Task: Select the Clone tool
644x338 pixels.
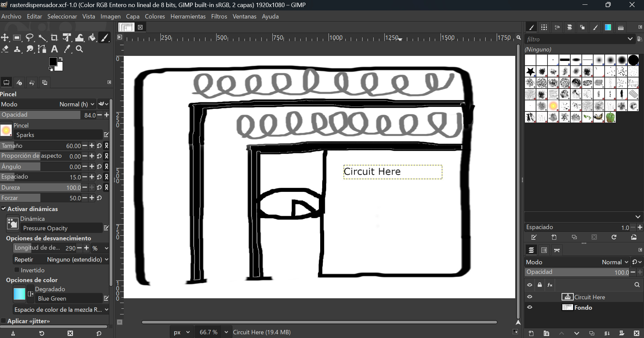Action: (x=17, y=49)
